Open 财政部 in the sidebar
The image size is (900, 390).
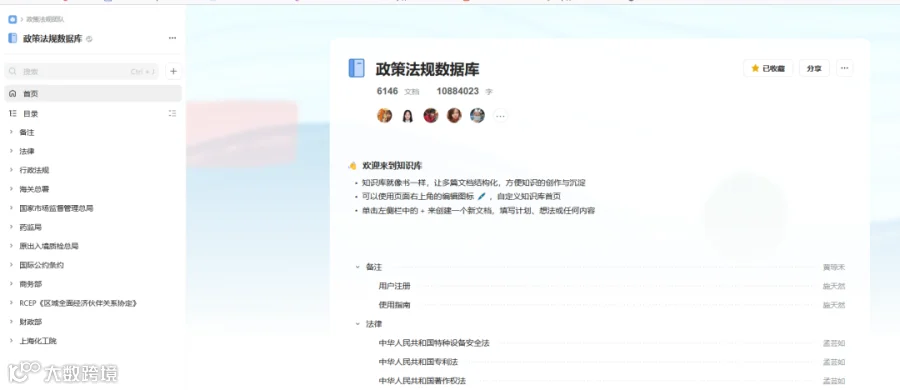[x=30, y=322]
